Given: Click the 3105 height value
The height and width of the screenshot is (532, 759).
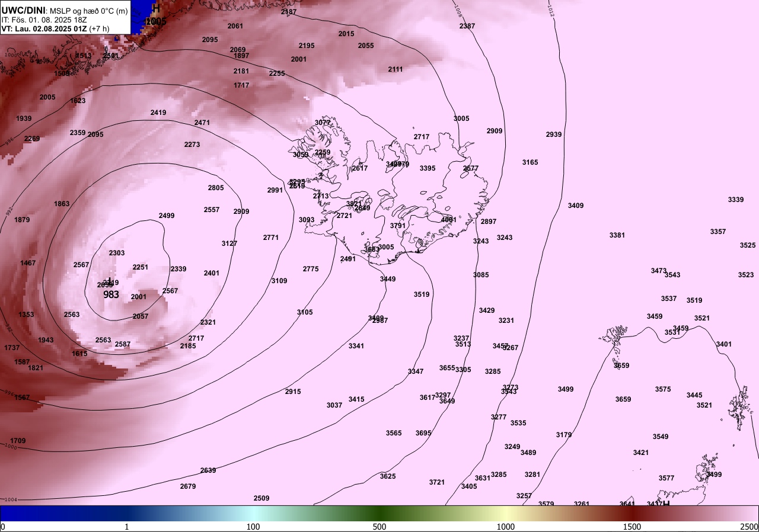Looking at the screenshot, I should tap(305, 312).
